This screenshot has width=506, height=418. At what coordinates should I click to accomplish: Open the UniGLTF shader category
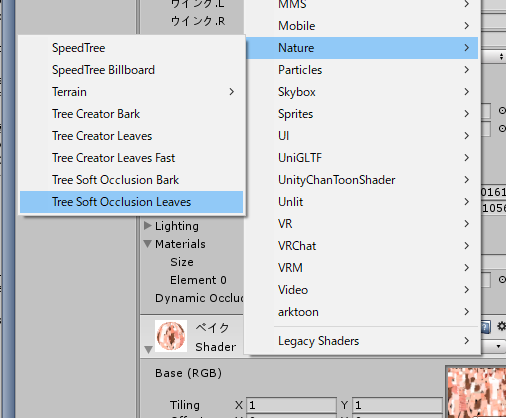[362, 158]
